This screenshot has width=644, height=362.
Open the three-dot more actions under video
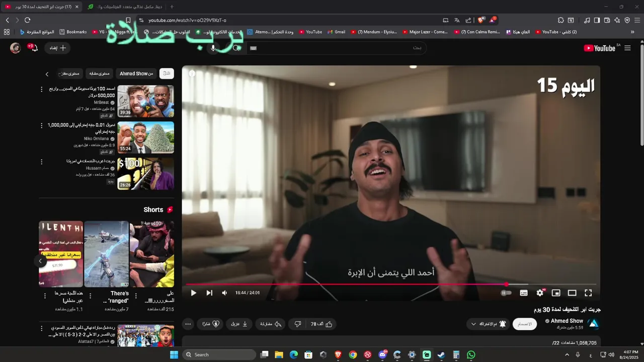pos(188,324)
